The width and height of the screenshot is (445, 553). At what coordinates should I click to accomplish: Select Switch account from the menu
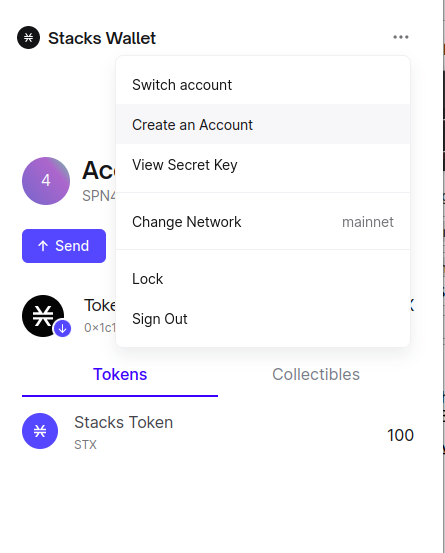(263, 85)
